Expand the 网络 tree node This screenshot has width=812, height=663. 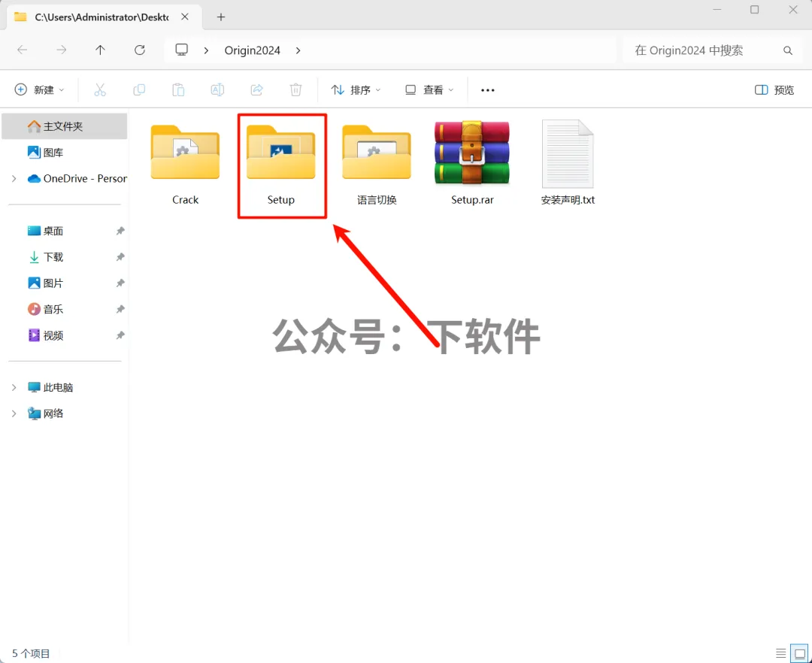click(14, 413)
